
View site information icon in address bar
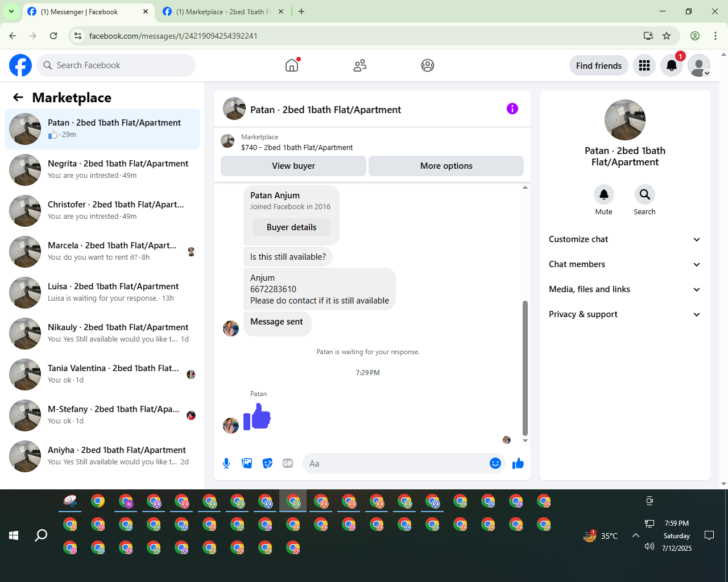coord(78,36)
